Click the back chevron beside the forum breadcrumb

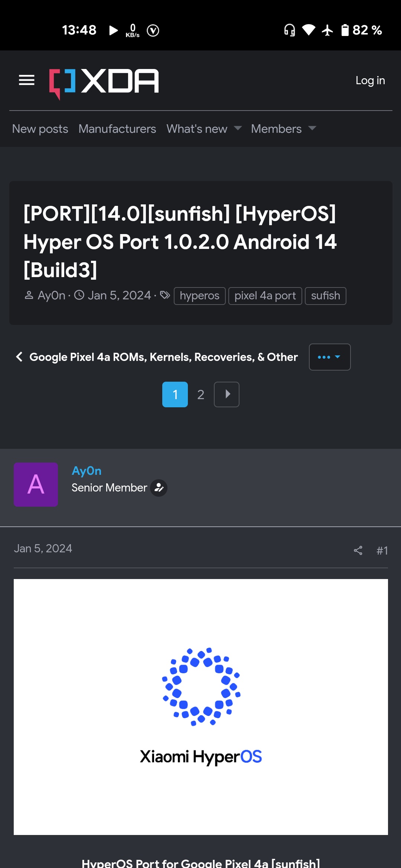pyautogui.click(x=19, y=357)
